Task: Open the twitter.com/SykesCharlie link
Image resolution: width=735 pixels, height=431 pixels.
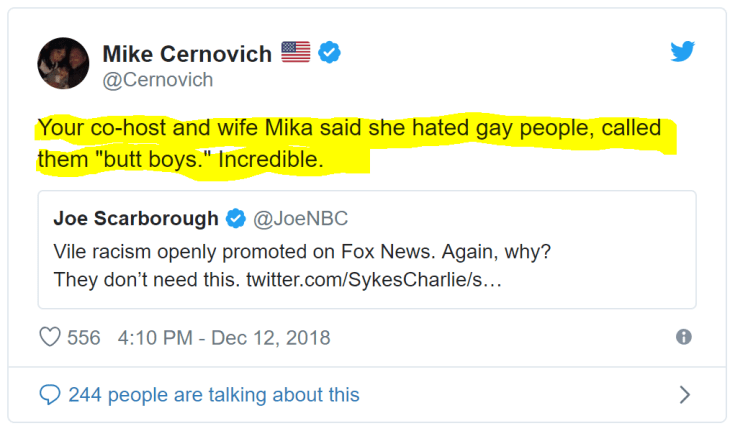Action: pyautogui.click(x=373, y=276)
